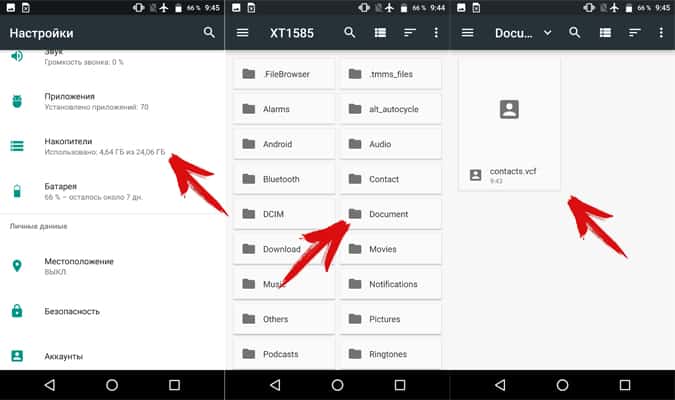
Task: Open the Аккаунты settings entry
Action: click(x=112, y=356)
